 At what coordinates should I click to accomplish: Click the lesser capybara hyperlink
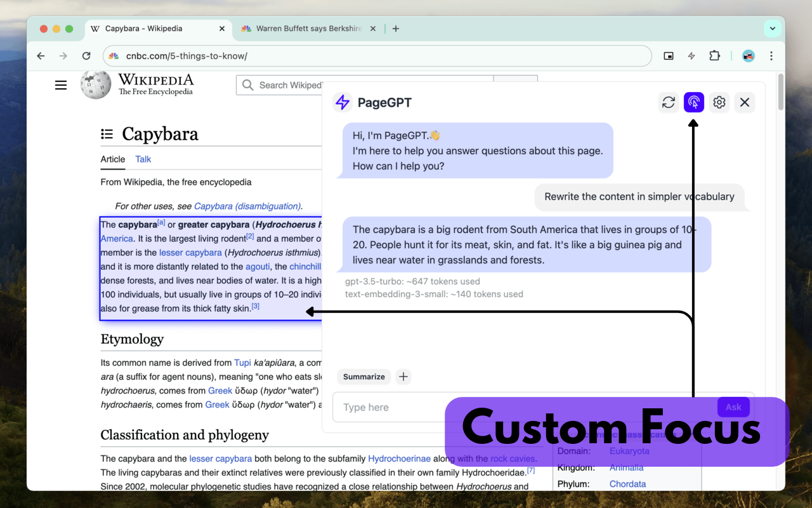[x=190, y=252]
